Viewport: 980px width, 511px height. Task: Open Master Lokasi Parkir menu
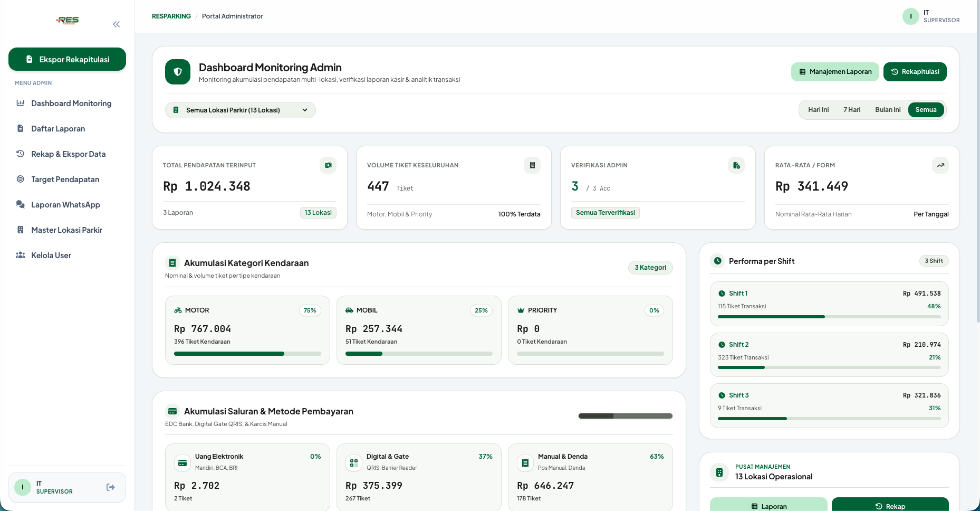(x=68, y=230)
